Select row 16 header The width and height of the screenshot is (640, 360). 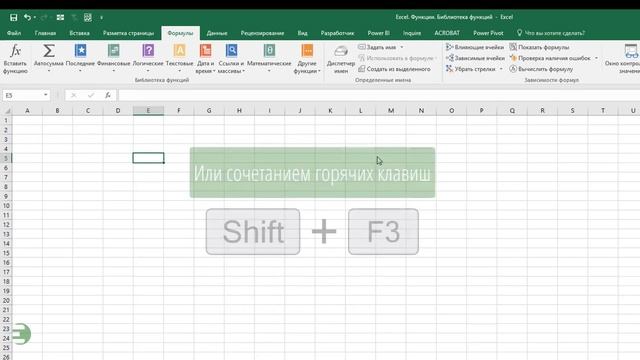pyautogui.click(x=6, y=262)
